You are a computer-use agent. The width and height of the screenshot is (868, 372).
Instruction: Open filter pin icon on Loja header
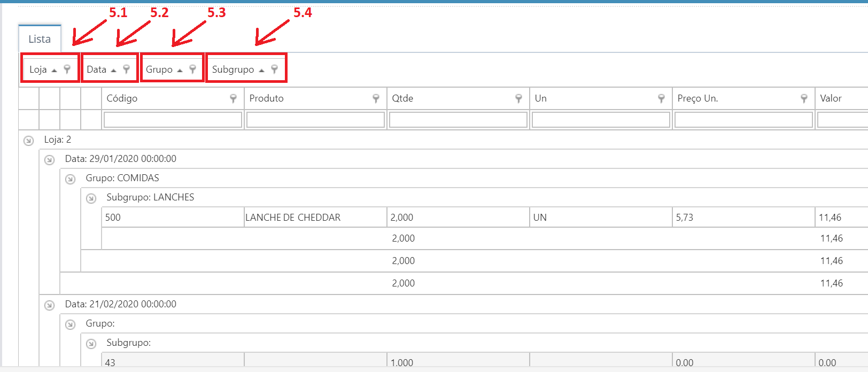click(67, 69)
